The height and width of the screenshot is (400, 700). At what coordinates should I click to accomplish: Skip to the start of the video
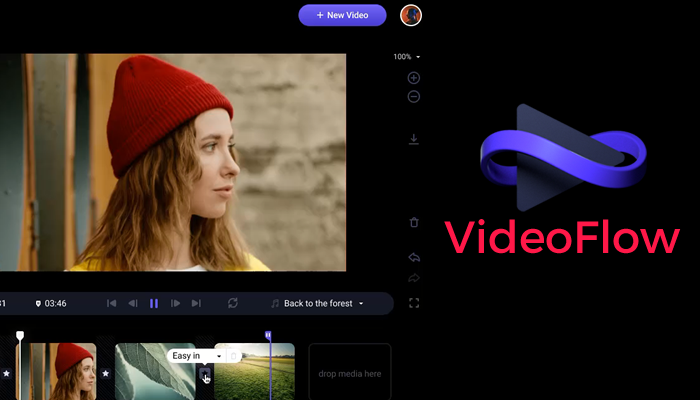112,304
